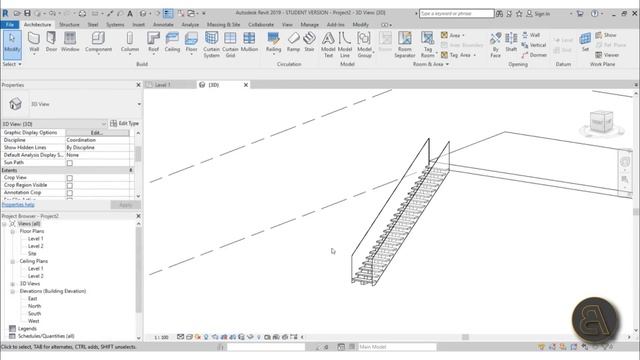Image resolution: width=640 pixels, height=360 pixels.
Task: Start the Stair tool
Action: [309, 42]
